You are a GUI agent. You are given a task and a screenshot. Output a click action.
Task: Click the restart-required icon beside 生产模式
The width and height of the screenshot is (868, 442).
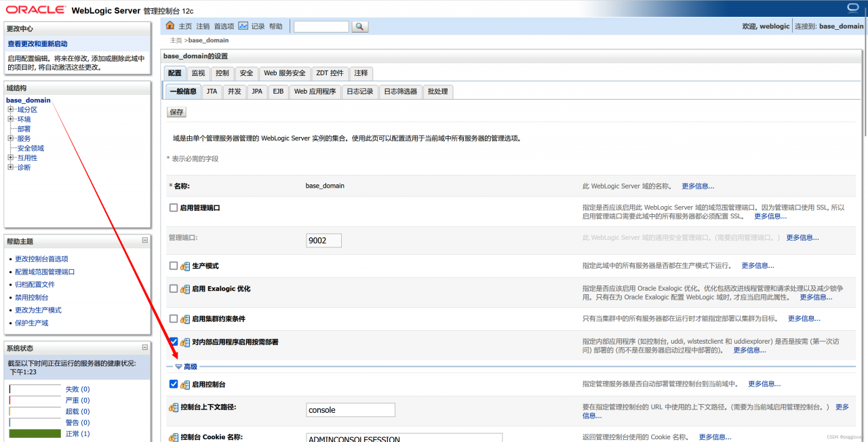coord(185,266)
